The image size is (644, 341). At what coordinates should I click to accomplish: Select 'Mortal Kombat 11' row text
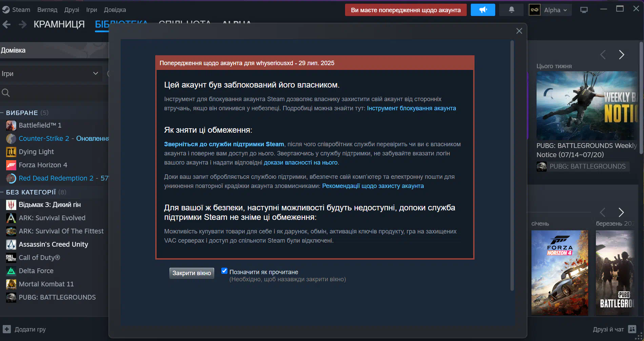click(46, 284)
